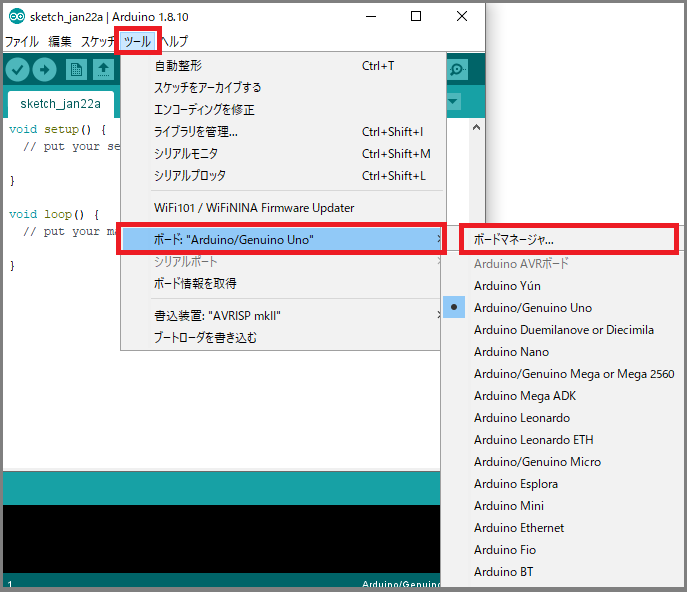Select Arduino Yún board

(563, 286)
